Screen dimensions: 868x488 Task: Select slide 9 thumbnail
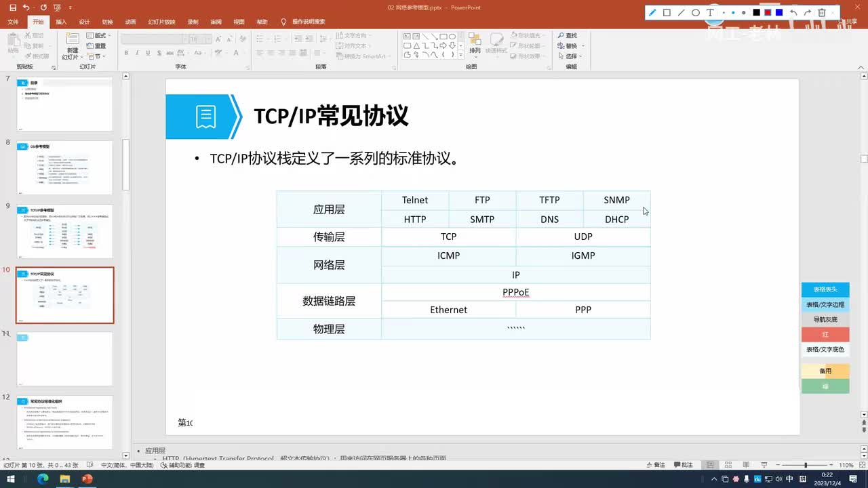coord(64,231)
